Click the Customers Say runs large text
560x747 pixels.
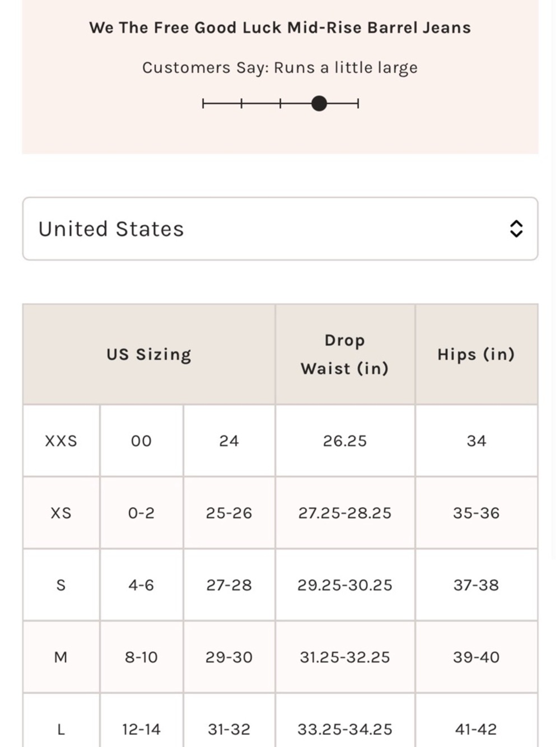click(280, 68)
